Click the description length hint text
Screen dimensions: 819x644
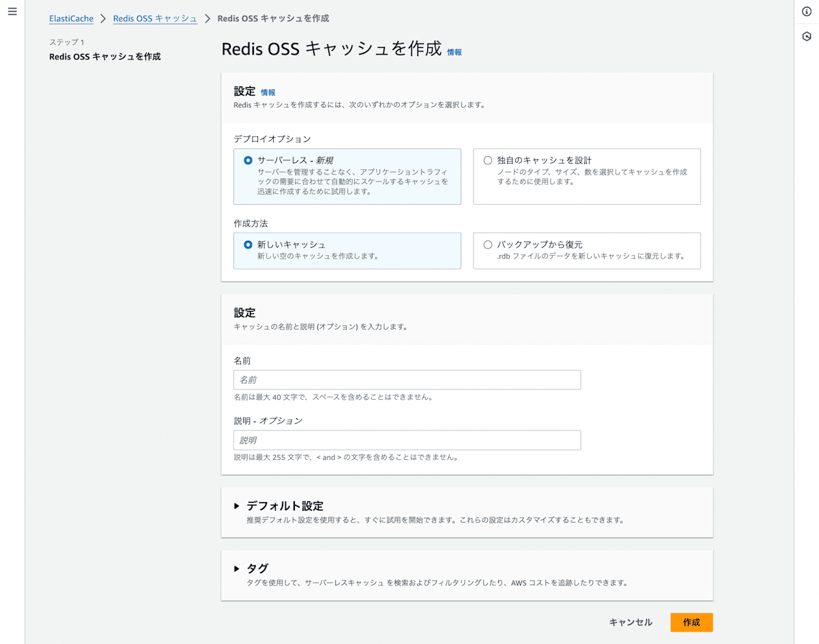pos(345,457)
